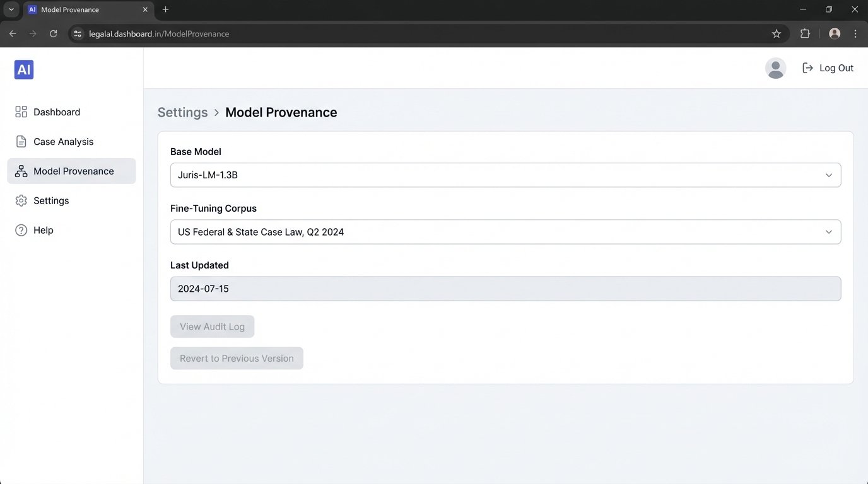Click the Help question mark icon
The image size is (868, 484).
click(21, 231)
